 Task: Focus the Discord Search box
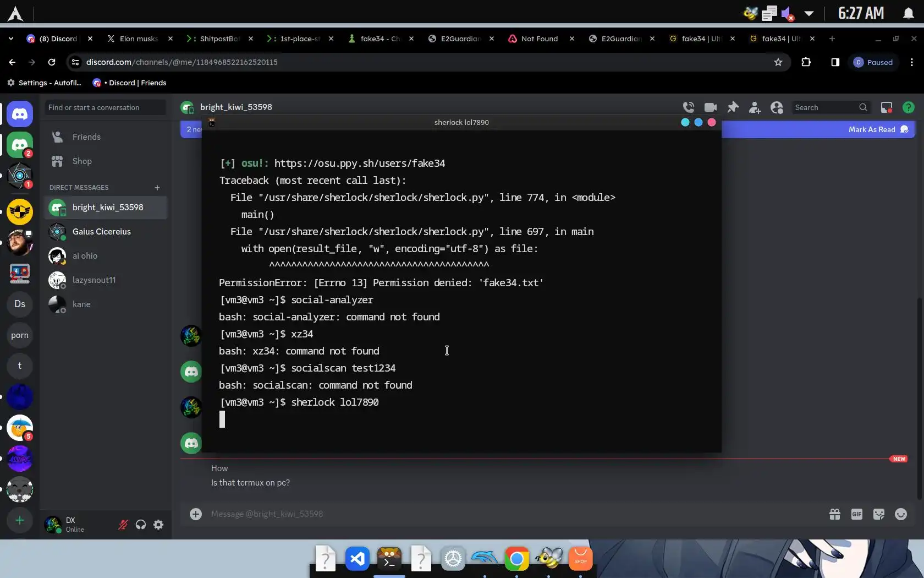[x=831, y=107]
